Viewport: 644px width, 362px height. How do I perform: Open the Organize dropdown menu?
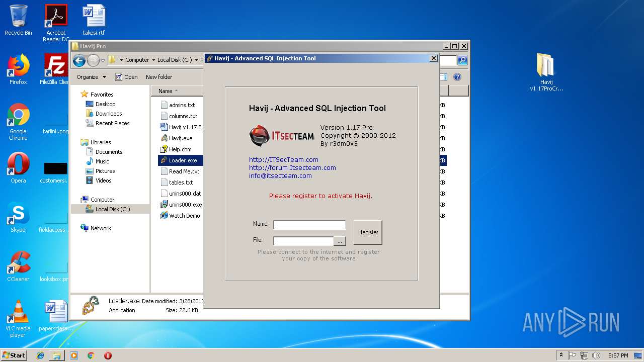point(91,77)
